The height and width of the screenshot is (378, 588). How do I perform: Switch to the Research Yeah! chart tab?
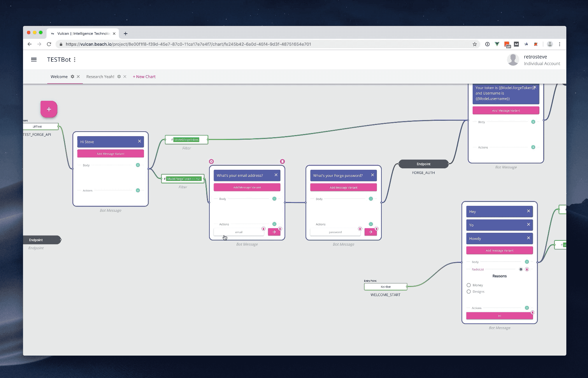tap(100, 77)
